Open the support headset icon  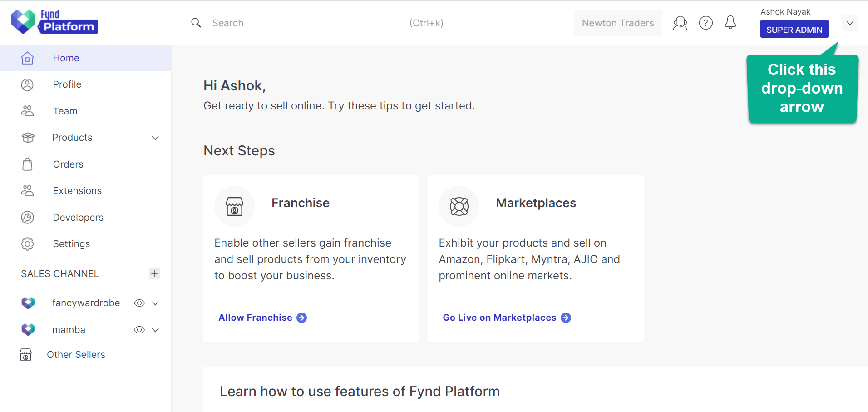(680, 23)
